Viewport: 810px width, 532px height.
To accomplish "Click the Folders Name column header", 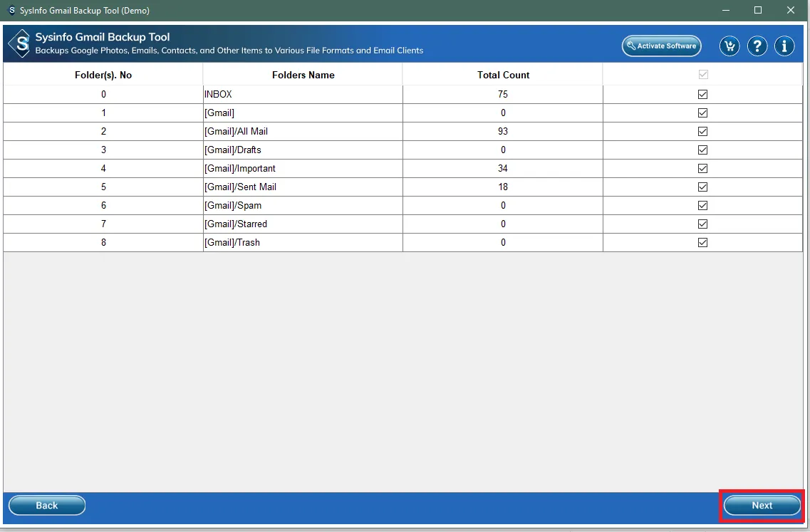I will click(x=303, y=75).
